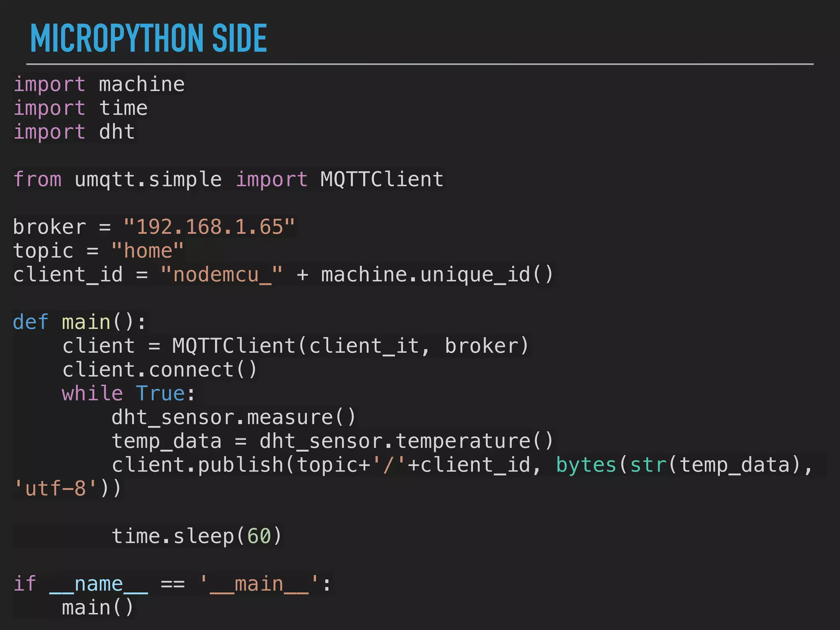Screen dimensions: 840x630
Task: Click the dht module name
Action: point(117,132)
